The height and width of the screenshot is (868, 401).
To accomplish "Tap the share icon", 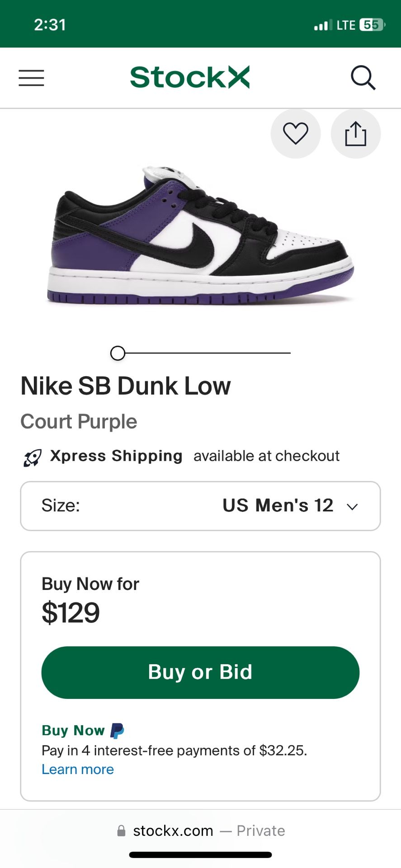I will pos(356,134).
